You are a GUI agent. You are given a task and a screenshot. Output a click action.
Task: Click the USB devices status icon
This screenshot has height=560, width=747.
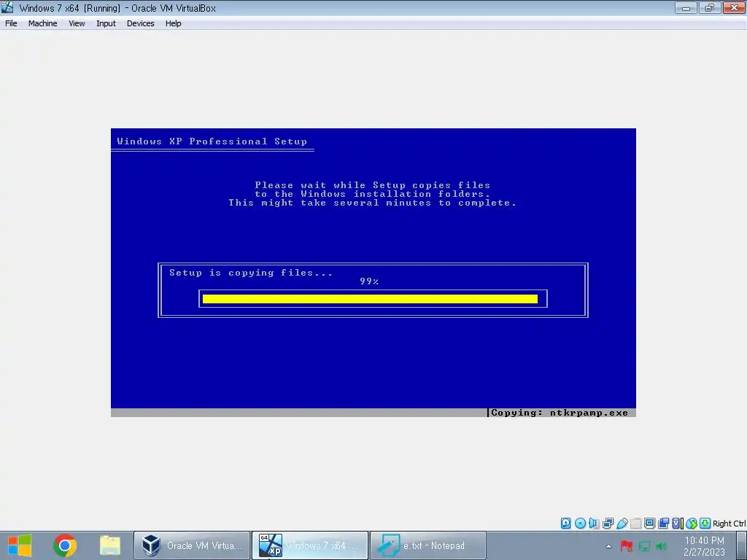click(x=622, y=524)
